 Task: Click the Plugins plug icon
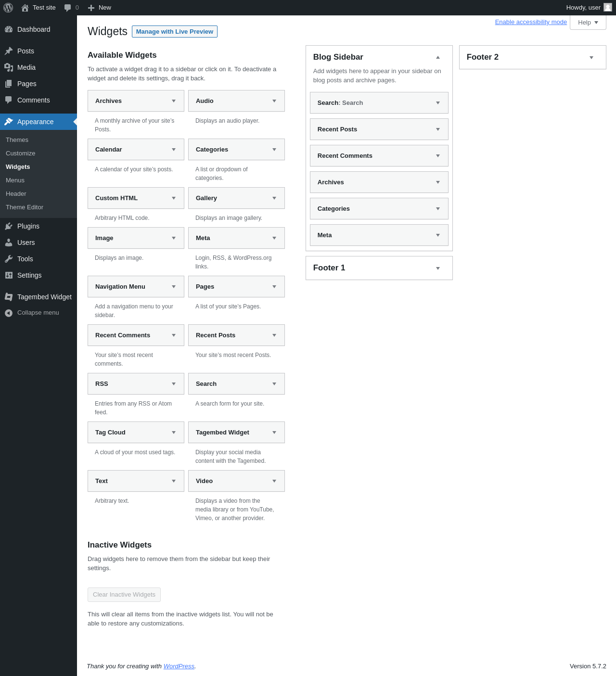point(9,226)
